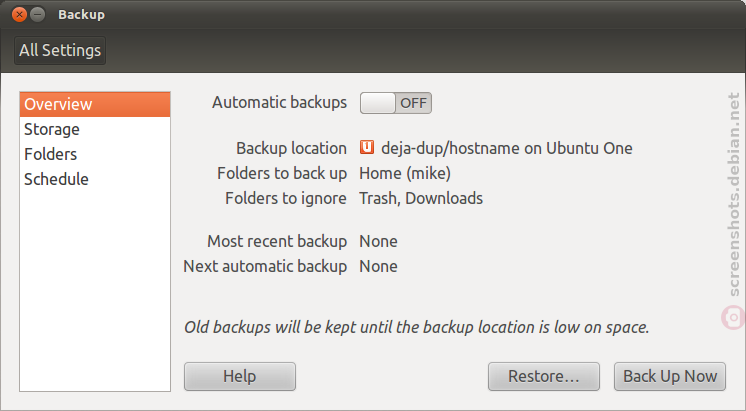The width and height of the screenshot is (746, 411).
Task: Click the Ubuntu One icon beside backup location
Action: [x=366, y=147]
